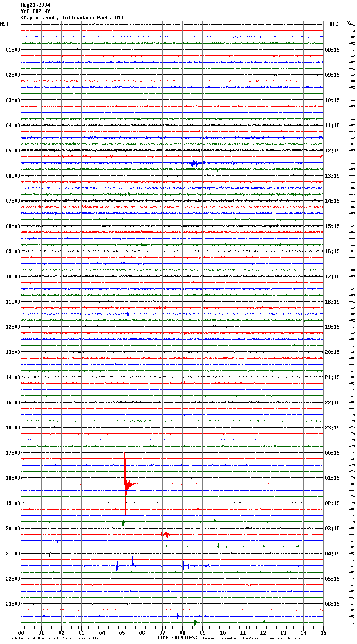Screen dimensions: 357x644
Task: Click the 16:15 UTC time label
Action: pyautogui.click(x=332, y=251)
